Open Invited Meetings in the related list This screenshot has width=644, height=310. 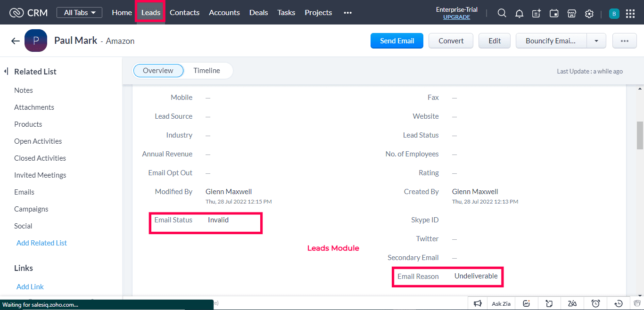click(x=40, y=175)
